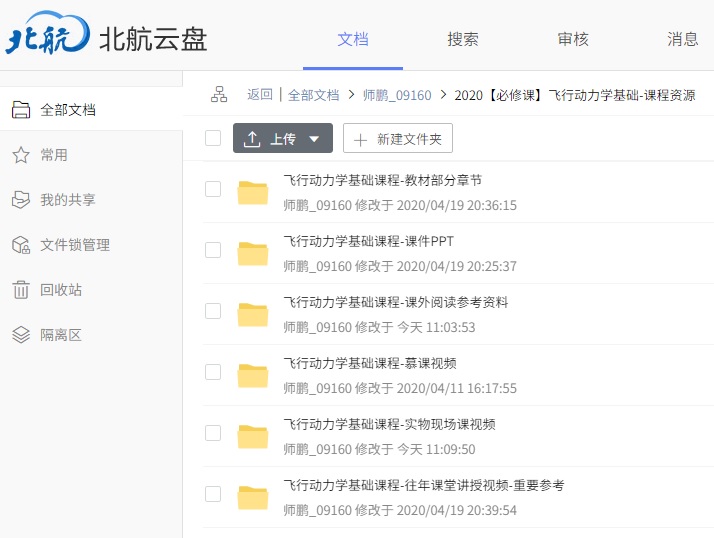Open 全部文档 in the sidebar
The image size is (714, 538).
pos(67,110)
